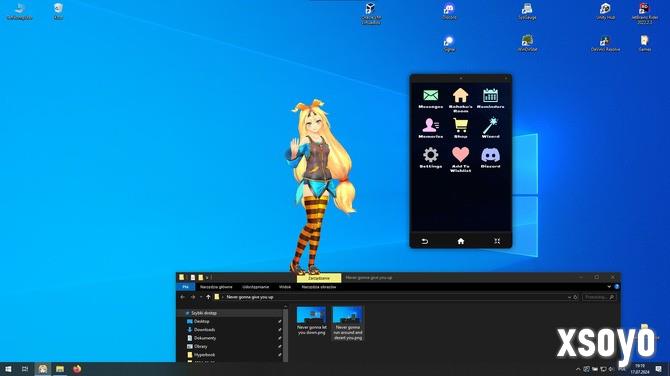Select the Games desktop shortcut
Screen dimensions: 670x376
645,44
